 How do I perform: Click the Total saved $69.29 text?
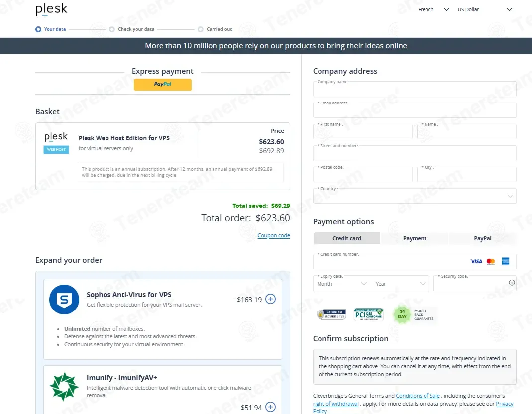(261, 206)
